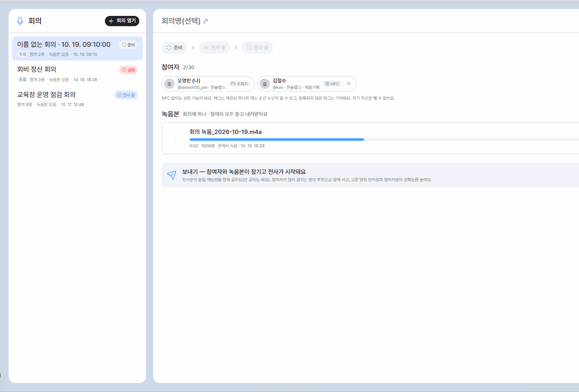Play the 회의 녹음 recording
This screenshot has height=392, width=579.
[175, 138]
